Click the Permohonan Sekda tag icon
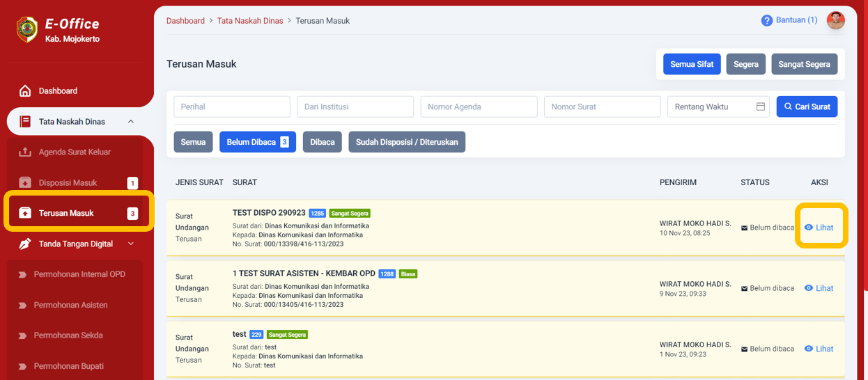The height and width of the screenshot is (380, 868). (x=22, y=335)
